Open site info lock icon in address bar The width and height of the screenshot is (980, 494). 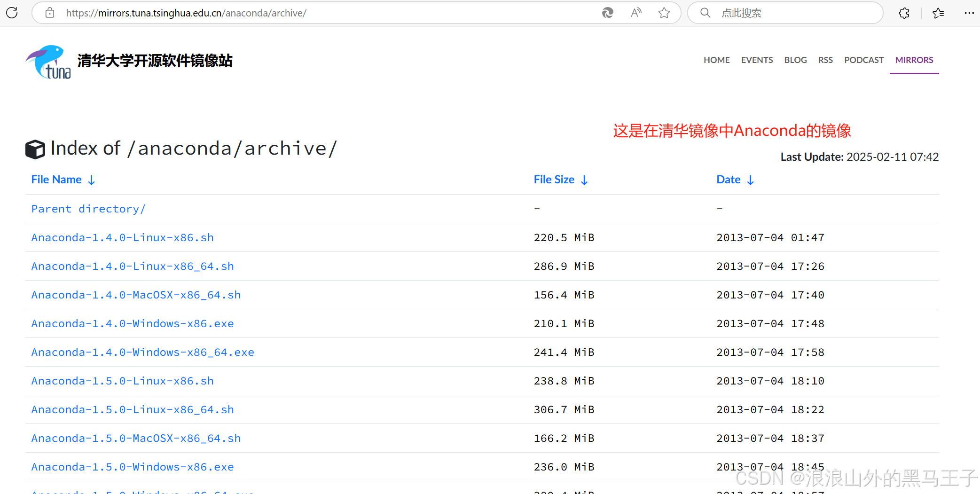coord(50,13)
